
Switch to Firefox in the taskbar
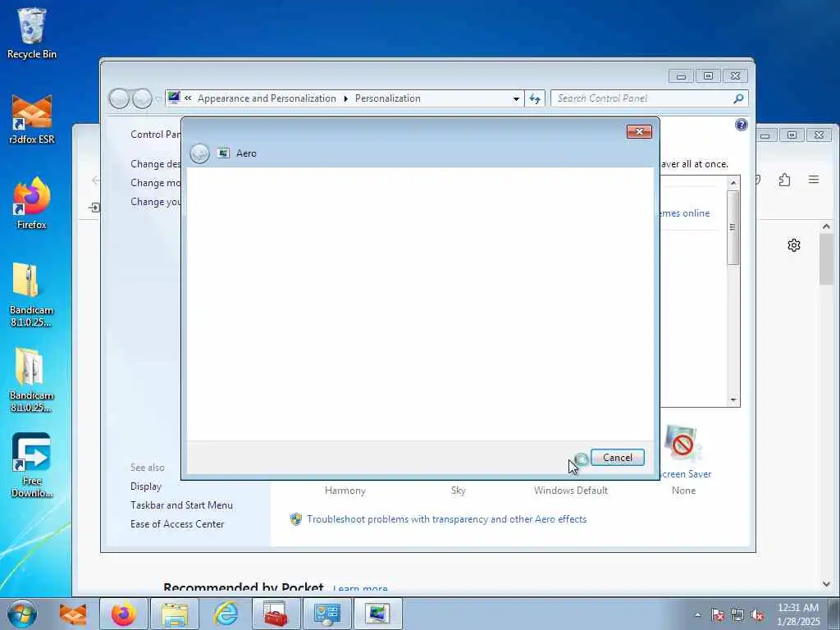coord(124,614)
